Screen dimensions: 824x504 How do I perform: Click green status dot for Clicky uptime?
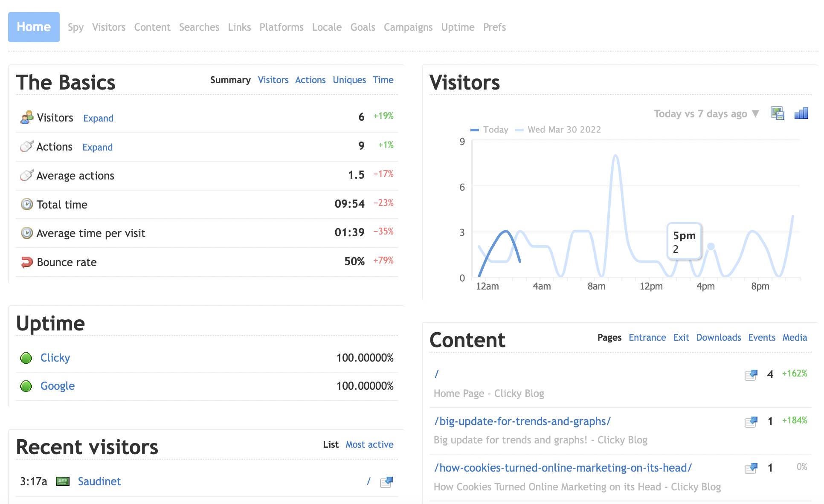pyautogui.click(x=26, y=358)
